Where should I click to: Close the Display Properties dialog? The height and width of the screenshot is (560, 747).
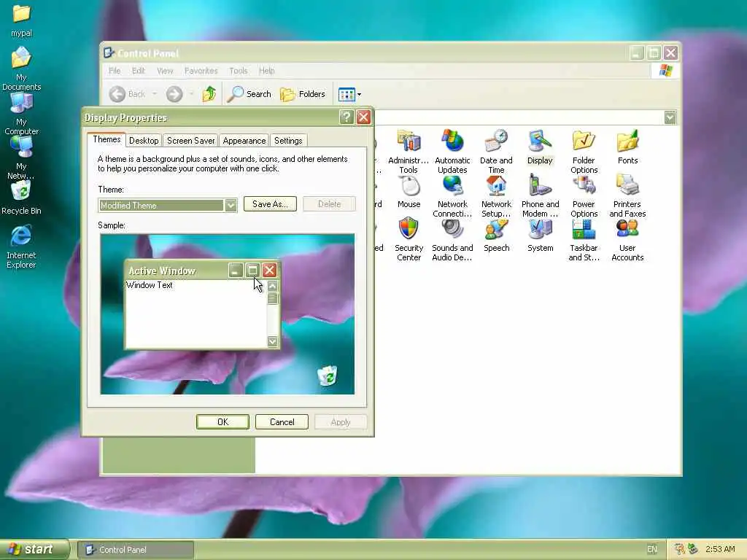pyautogui.click(x=363, y=117)
